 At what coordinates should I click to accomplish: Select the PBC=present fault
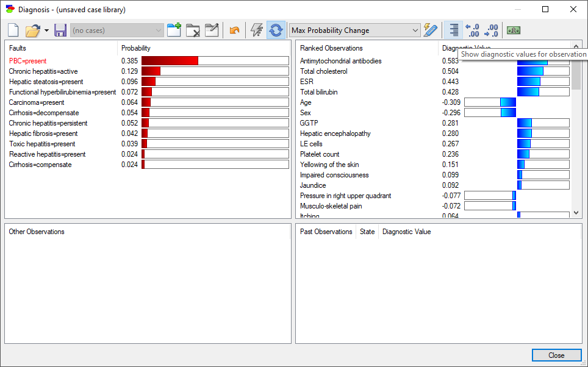(x=28, y=60)
